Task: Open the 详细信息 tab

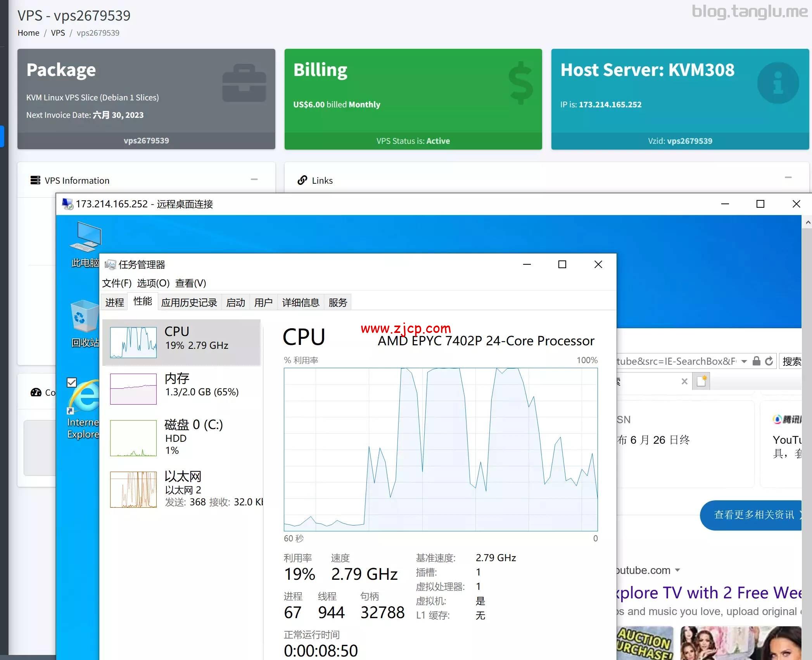Action: pos(301,302)
